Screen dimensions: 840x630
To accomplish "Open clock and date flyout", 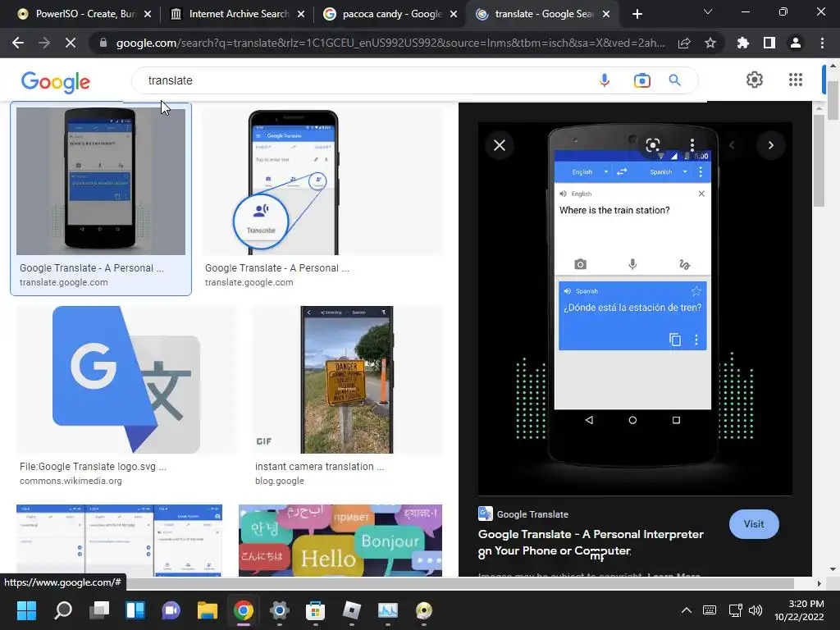I will tap(799, 610).
